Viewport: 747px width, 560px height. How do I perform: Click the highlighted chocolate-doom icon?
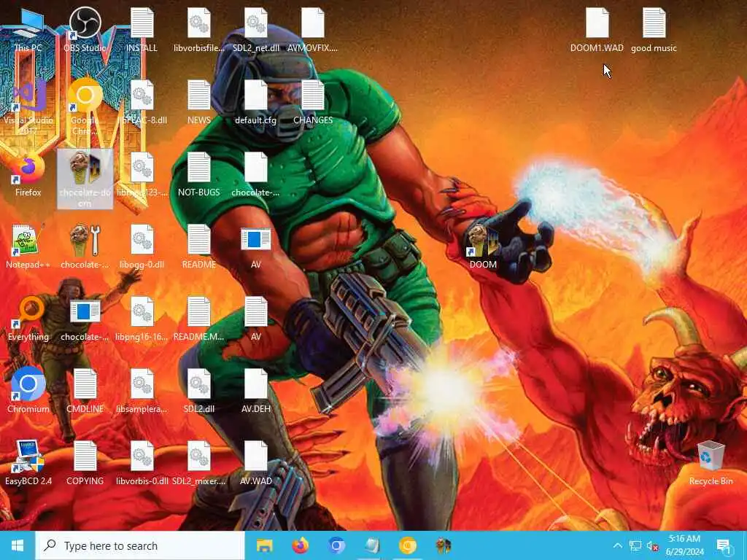click(85, 179)
